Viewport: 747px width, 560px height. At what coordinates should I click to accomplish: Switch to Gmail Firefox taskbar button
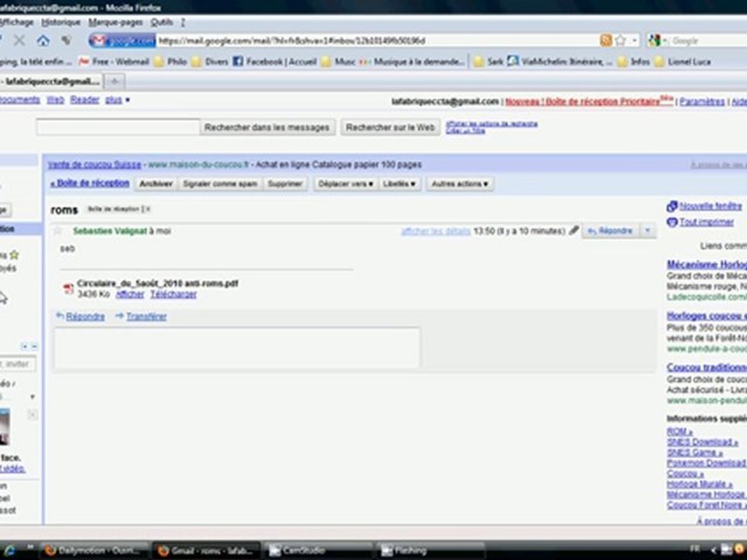point(207,551)
